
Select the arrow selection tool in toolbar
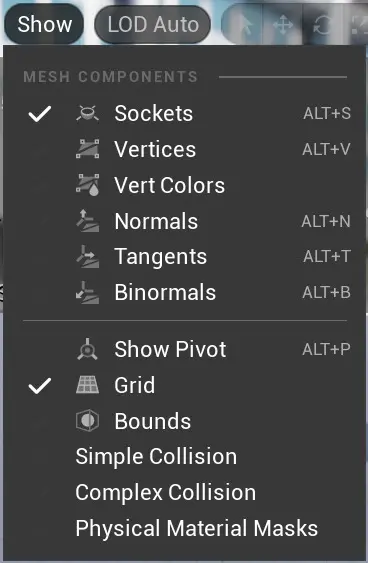(x=243, y=25)
